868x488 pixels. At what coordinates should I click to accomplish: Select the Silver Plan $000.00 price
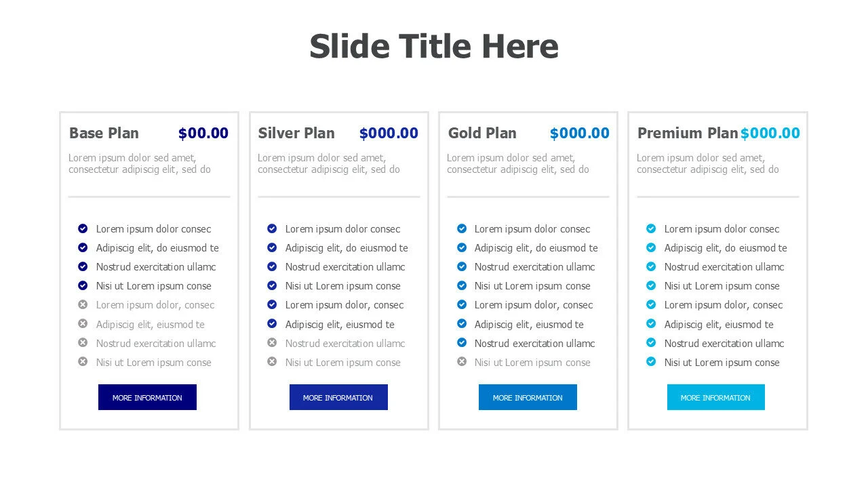point(389,134)
